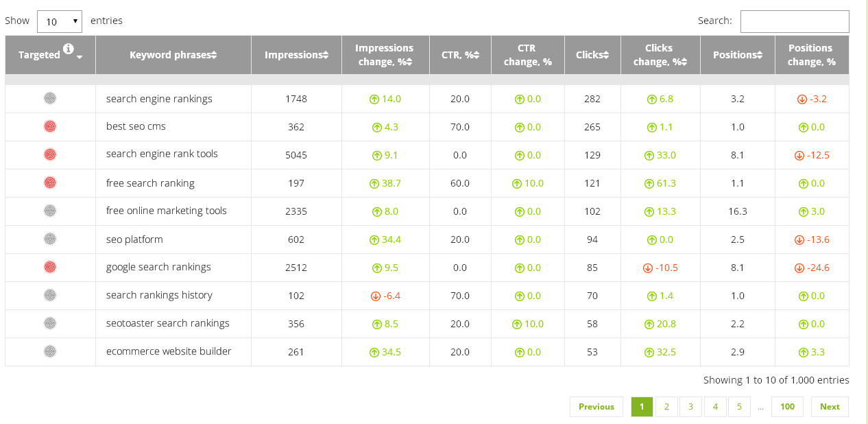Screen dimensions: 868x424
Task: Sort table by Keyword phrases column
Action: [173, 55]
